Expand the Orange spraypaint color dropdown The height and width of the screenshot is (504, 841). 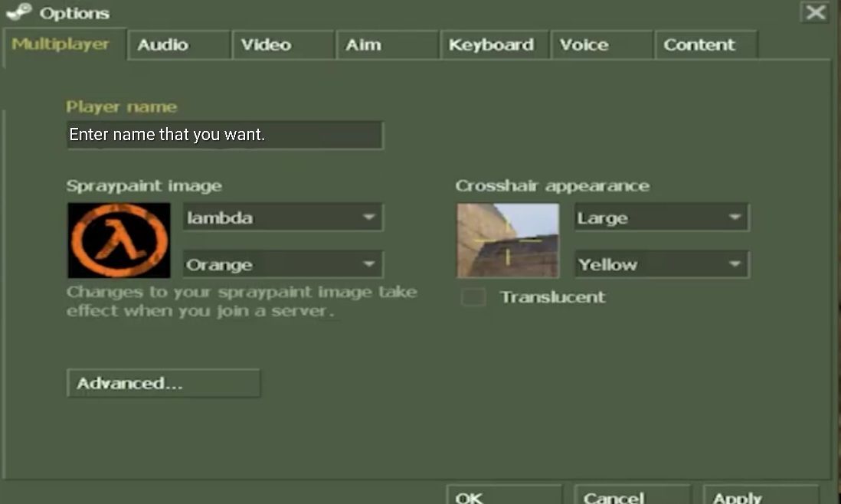[283, 265]
